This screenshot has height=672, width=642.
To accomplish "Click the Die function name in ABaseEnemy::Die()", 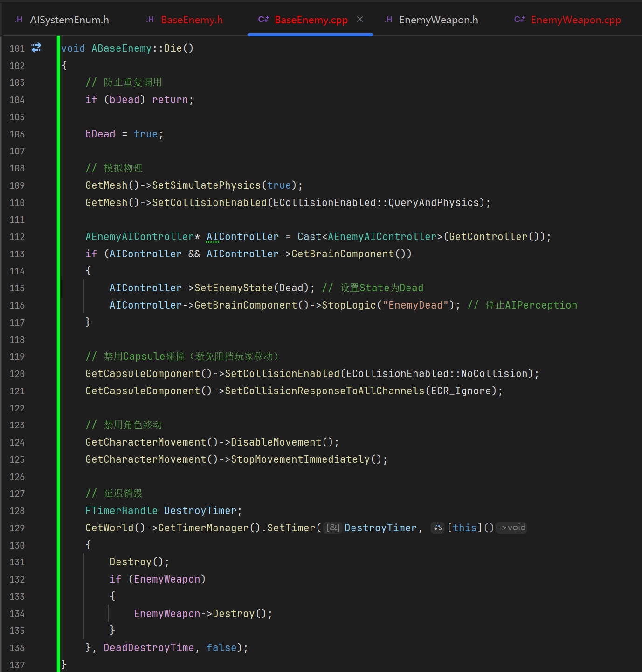I will pos(173,48).
